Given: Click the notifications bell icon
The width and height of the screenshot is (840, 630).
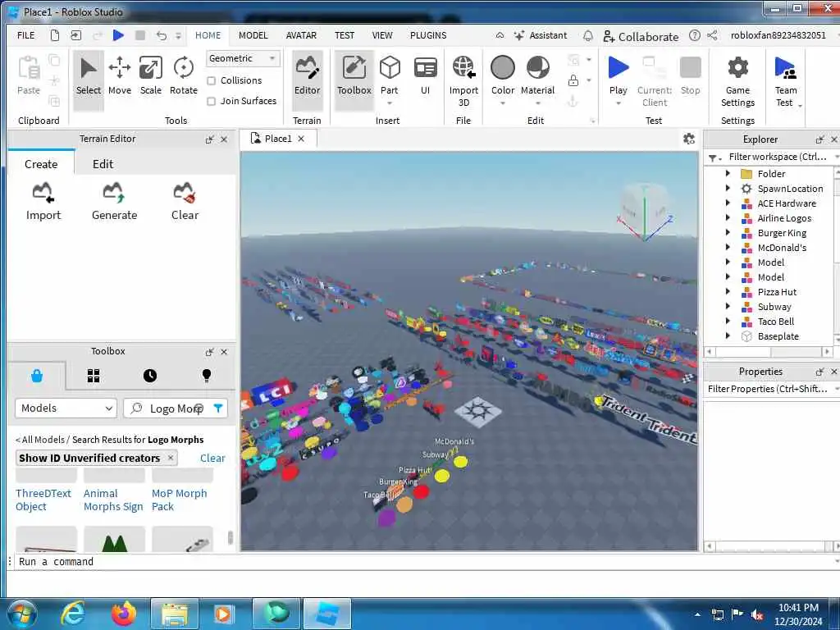Looking at the screenshot, I should pyautogui.click(x=587, y=36).
